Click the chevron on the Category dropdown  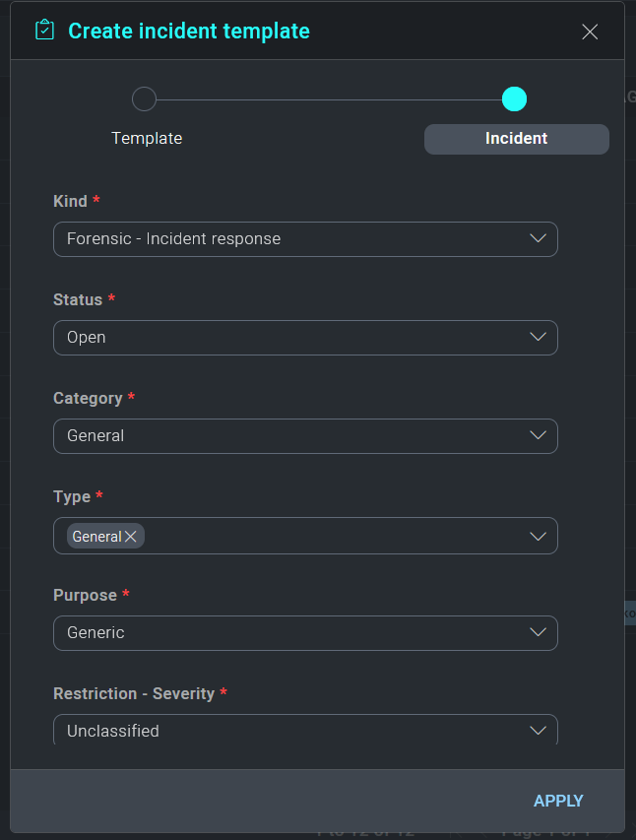point(538,435)
